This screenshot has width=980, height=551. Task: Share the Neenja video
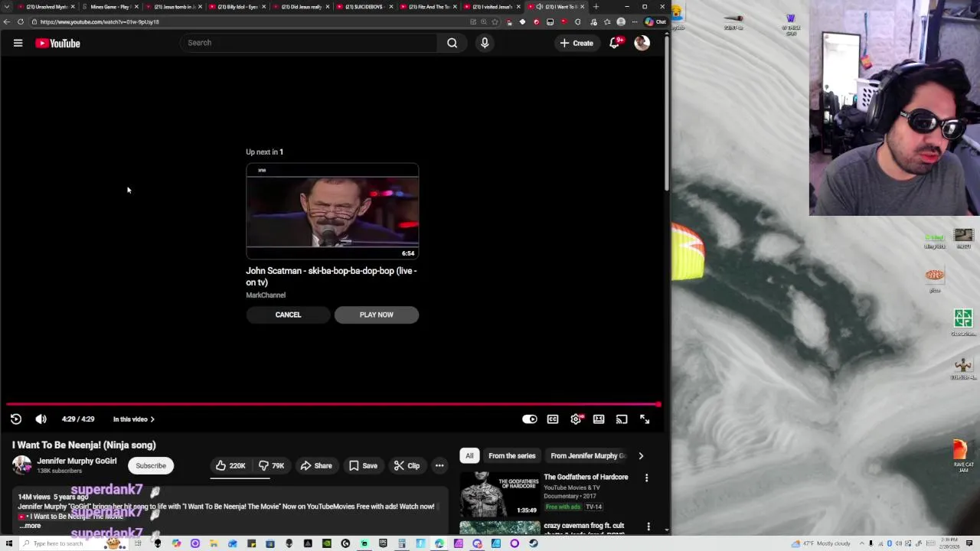point(316,465)
